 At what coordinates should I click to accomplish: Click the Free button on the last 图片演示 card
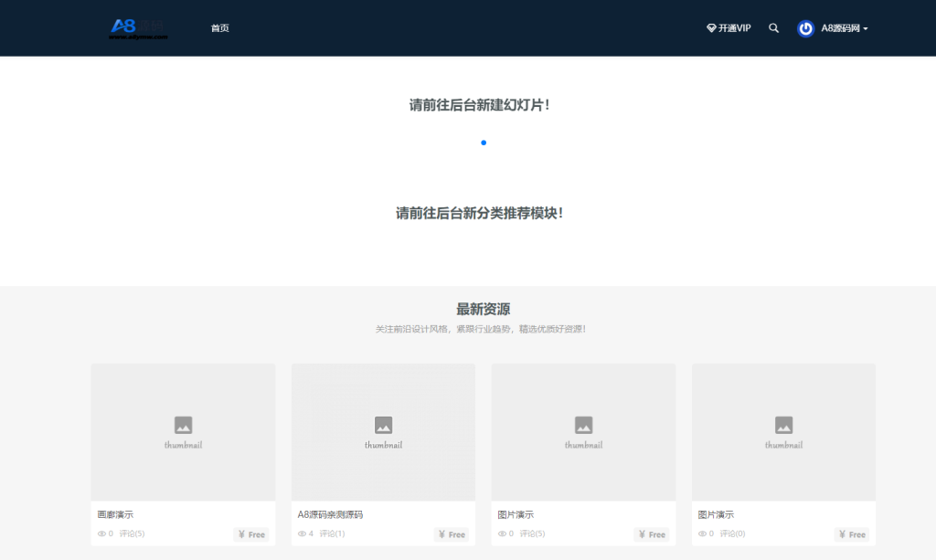852,534
